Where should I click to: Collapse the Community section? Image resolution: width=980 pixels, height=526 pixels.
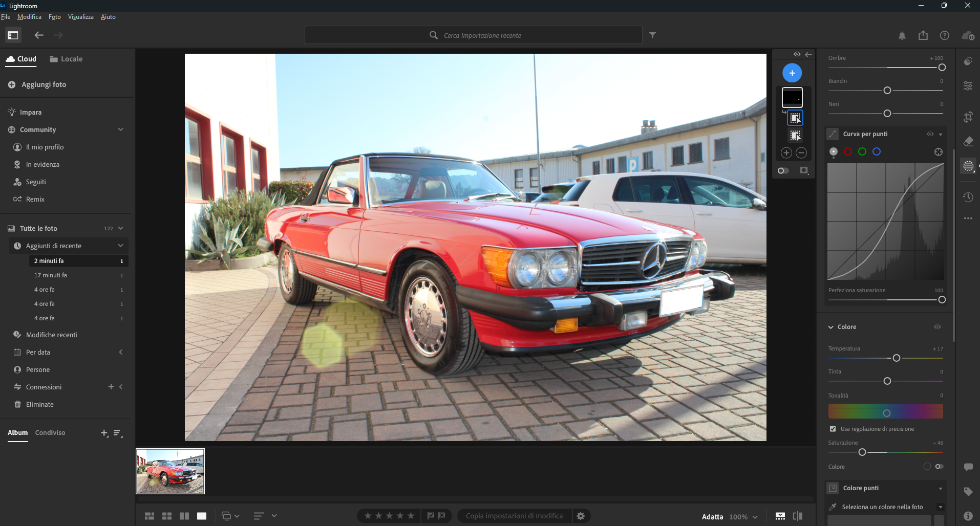(x=121, y=129)
